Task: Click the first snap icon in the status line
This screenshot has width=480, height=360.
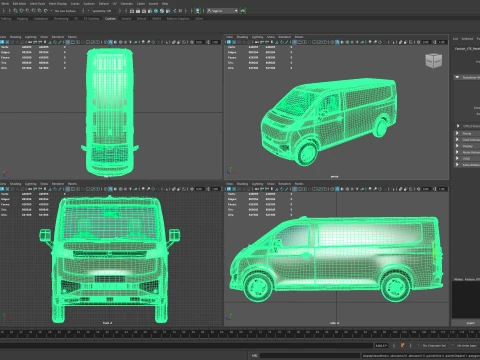Action: [15, 11]
